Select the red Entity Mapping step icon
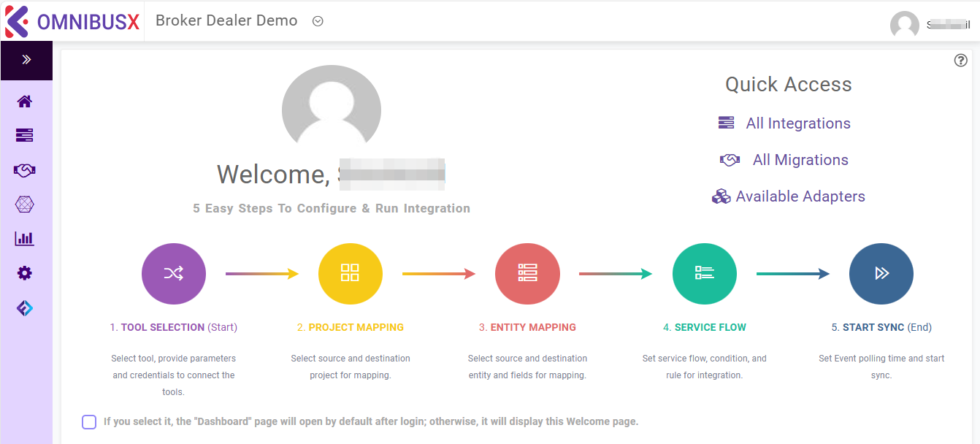Screen dimensions: 980x444 tap(527, 274)
